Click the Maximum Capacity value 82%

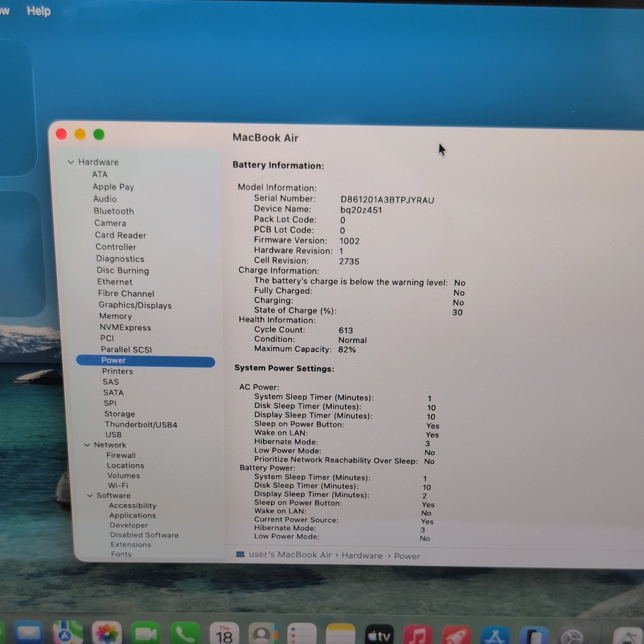(347, 350)
